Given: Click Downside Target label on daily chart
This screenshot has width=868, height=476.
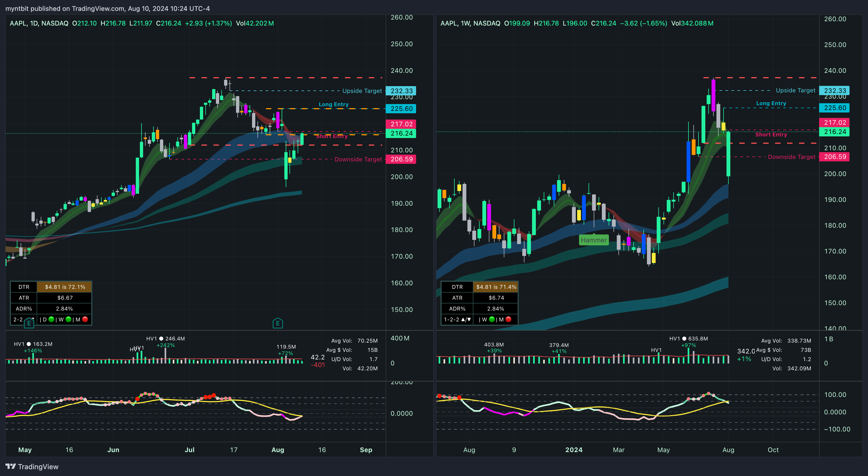Looking at the screenshot, I should click(358, 159).
